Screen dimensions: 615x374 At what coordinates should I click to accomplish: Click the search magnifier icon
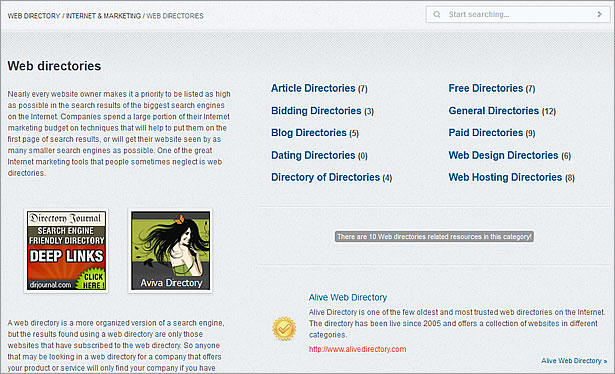coord(437,15)
